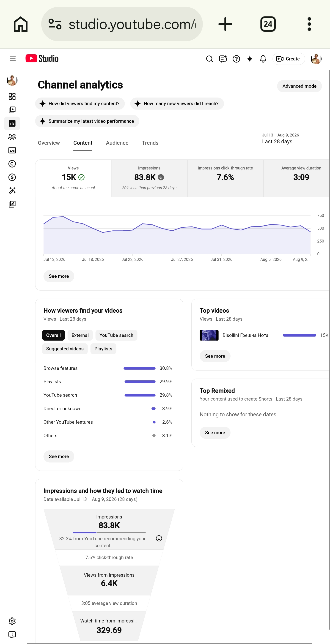The height and width of the screenshot is (644, 330).
Task: Go to Content sidebar icon
Action: point(12,110)
